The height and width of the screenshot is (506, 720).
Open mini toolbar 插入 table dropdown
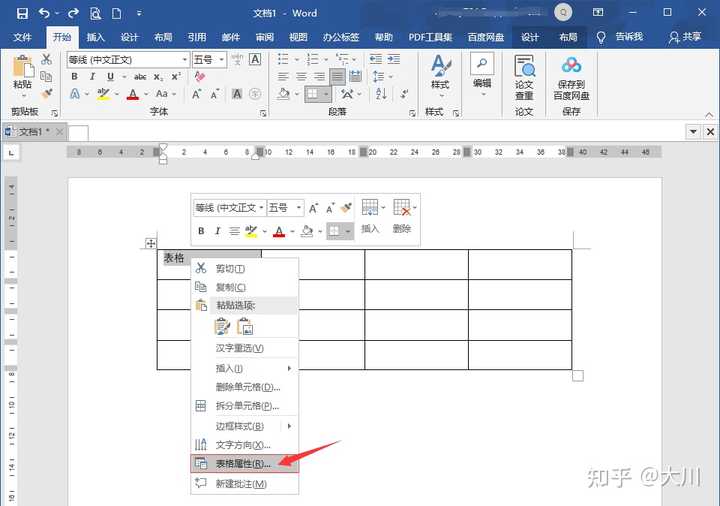click(383, 208)
